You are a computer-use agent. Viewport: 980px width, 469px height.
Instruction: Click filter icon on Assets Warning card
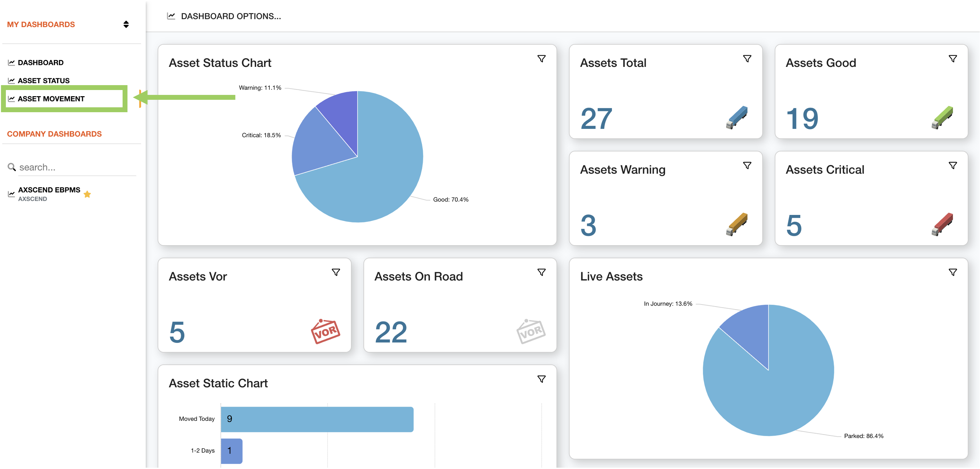coord(747,166)
